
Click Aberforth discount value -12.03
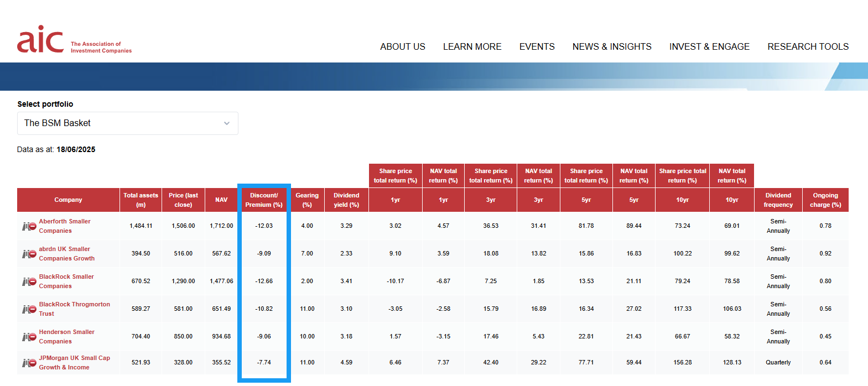tap(264, 226)
